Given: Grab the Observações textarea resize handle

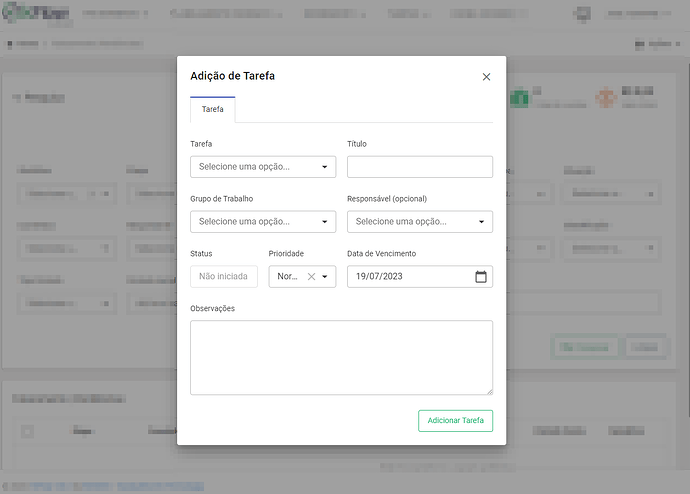Looking at the screenshot, I should [x=489, y=391].
